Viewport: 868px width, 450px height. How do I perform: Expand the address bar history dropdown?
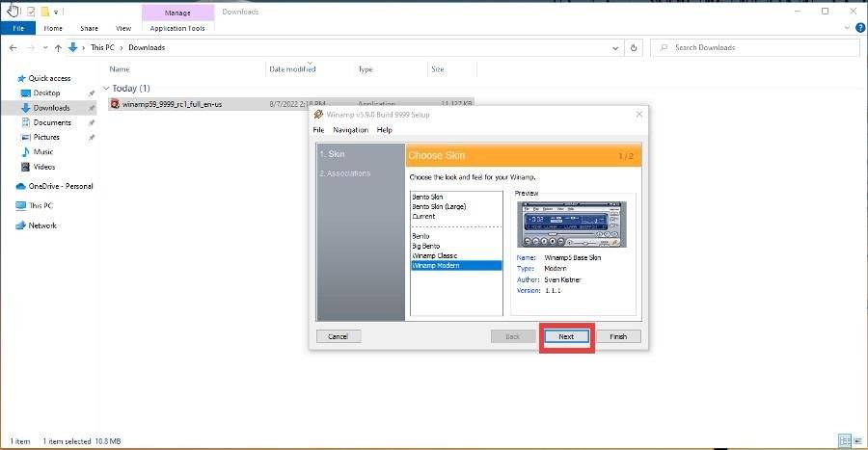[615, 48]
